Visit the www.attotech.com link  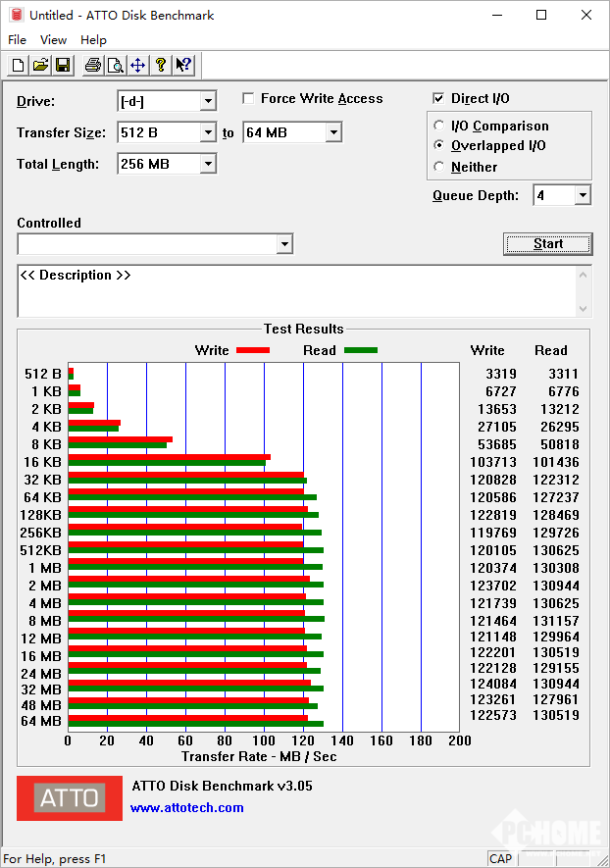point(186,808)
